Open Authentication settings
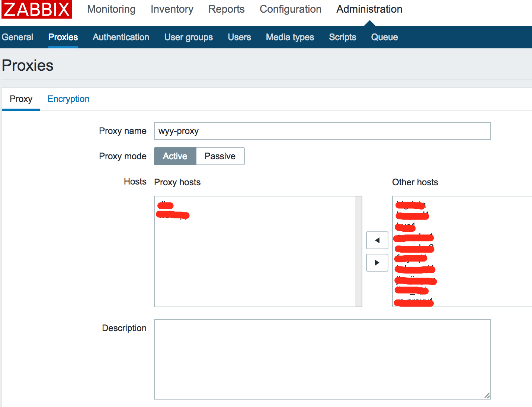The width and height of the screenshot is (532, 407). tap(121, 37)
